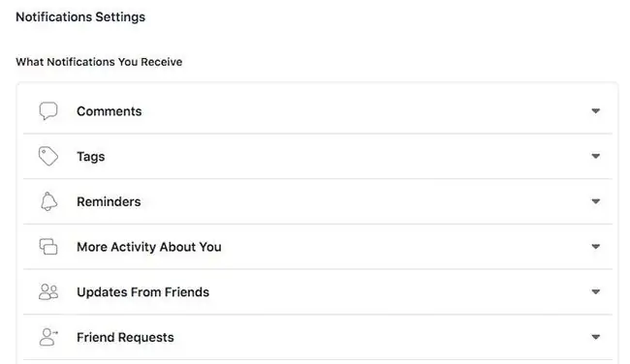Expand More Activity About You arrow
Viewport: 630px width, 364px height.
[x=595, y=247]
